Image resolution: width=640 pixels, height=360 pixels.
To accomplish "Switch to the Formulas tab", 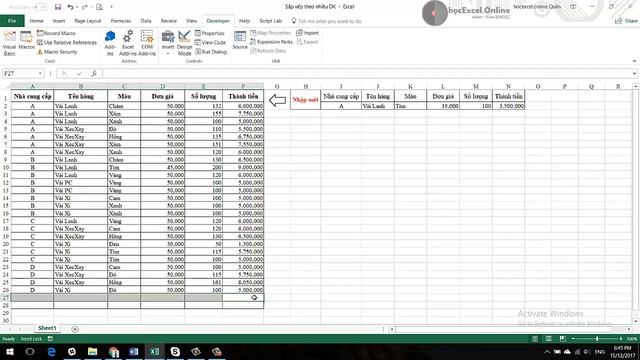I will tap(121, 21).
